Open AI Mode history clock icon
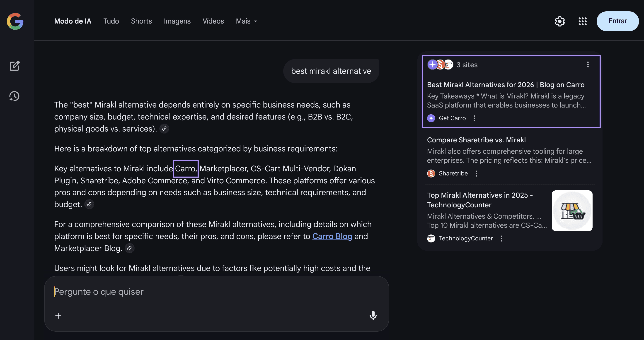This screenshot has height=340, width=644. pos(14,96)
